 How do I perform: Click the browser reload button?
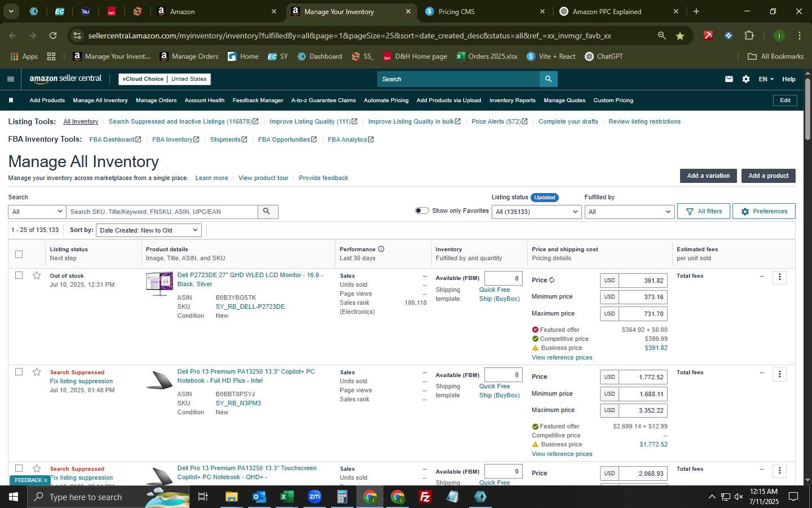tap(53, 36)
